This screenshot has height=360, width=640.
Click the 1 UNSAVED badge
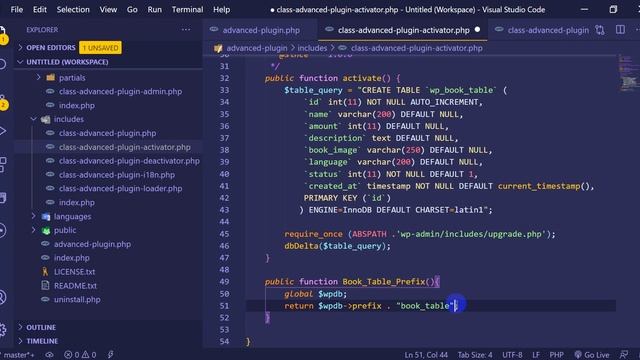click(100, 48)
